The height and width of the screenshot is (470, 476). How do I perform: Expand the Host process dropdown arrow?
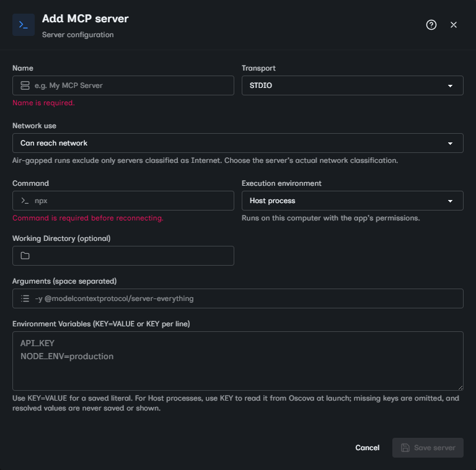click(450, 201)
